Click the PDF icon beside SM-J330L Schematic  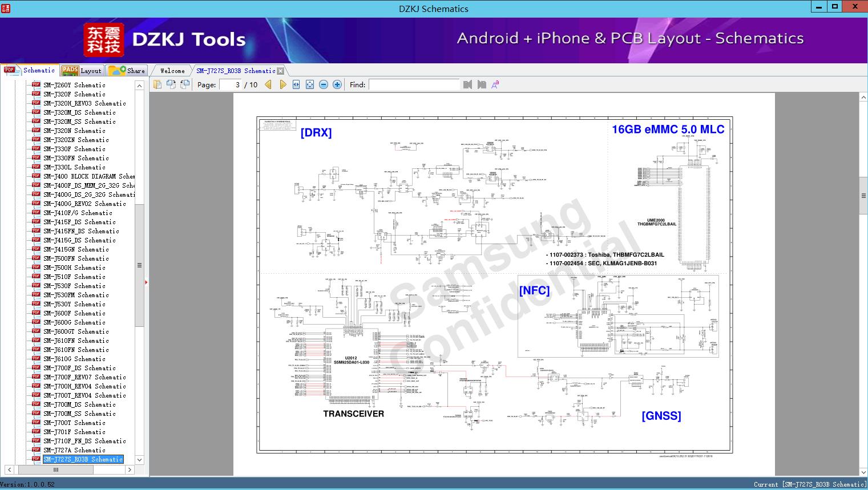pyautogui.click(x=36, y=167)
